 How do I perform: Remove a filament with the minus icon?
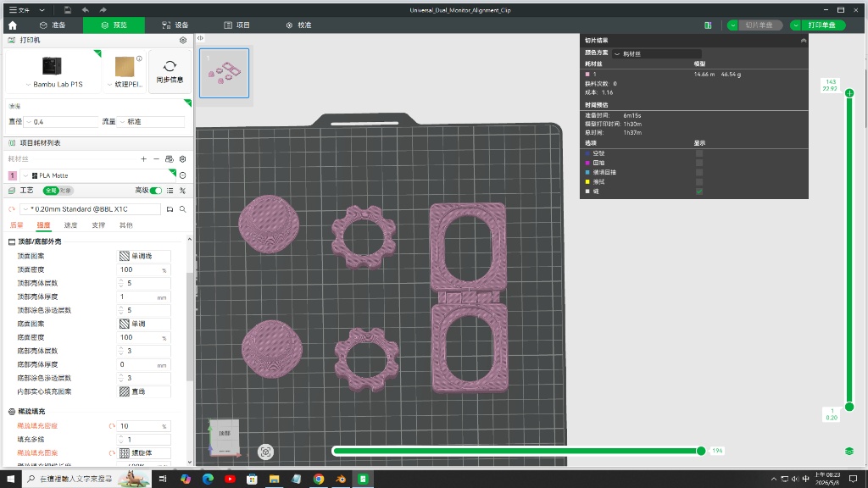point(156,158)
